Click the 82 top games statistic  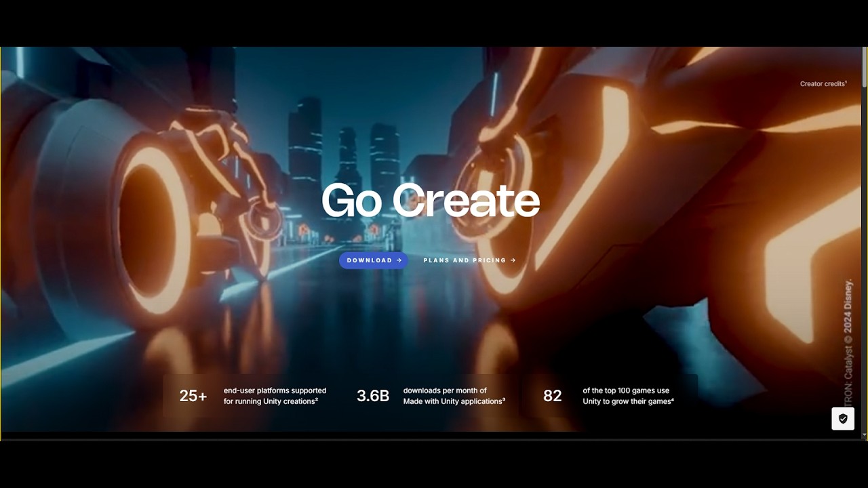(x=553, y=396)
